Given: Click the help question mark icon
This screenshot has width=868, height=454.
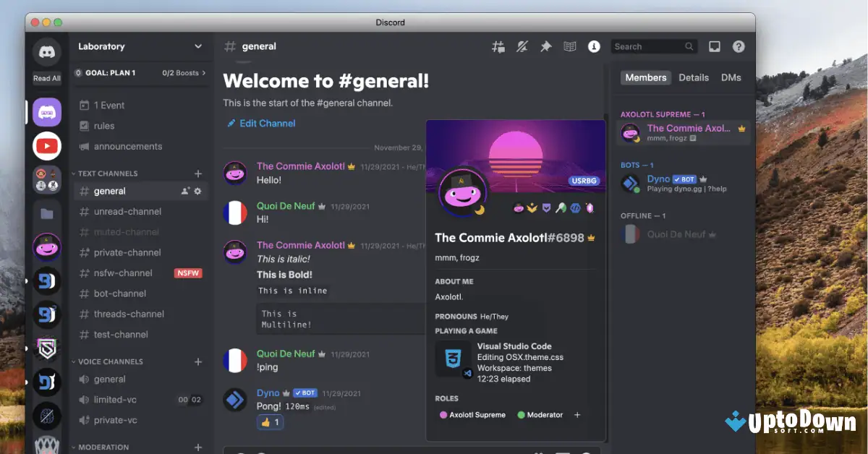Looking at the screenshot, I should (739, 46).
